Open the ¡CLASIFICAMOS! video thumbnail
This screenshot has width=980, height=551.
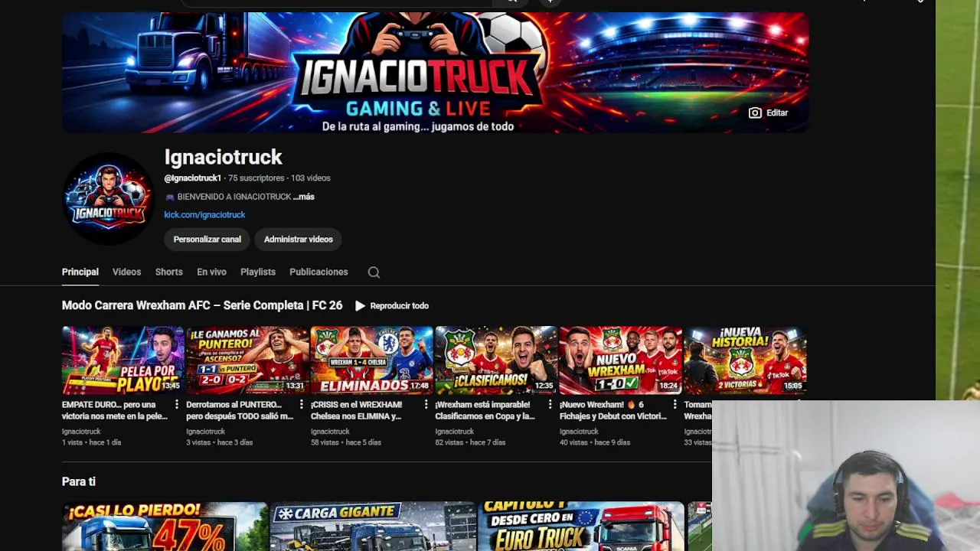495,360
